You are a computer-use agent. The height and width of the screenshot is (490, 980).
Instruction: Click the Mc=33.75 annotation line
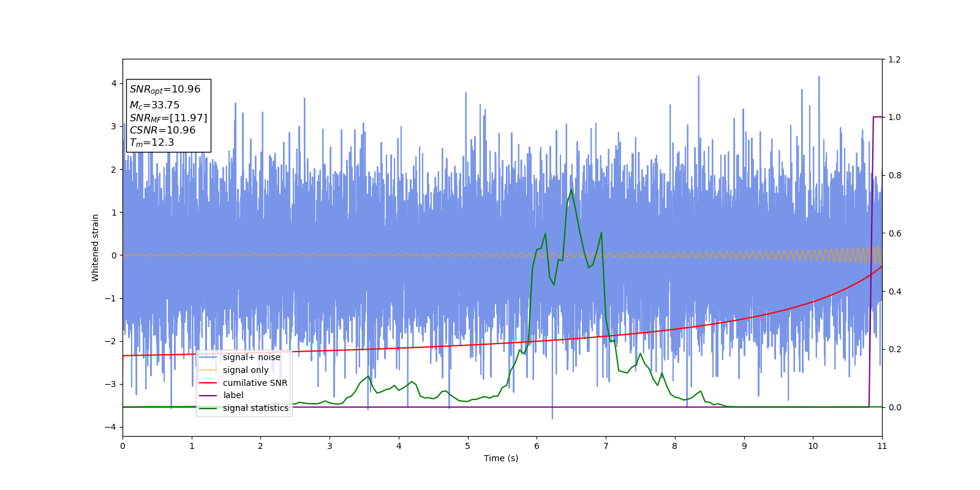point(154,105)
